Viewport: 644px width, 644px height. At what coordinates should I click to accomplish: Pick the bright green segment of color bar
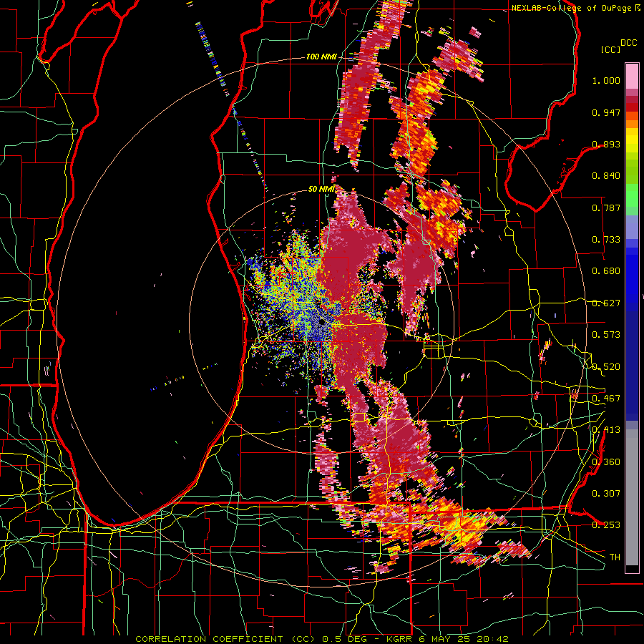pyautogui.click(x=632, y=195)
